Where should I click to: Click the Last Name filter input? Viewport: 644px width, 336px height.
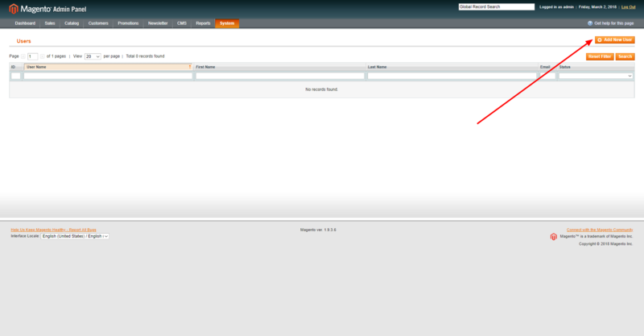(452, 76)
